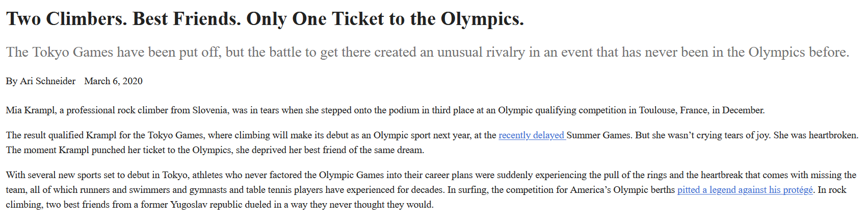Click the author name Ari Schneider
This screenshot has width=868, height=222.
point(48,81)
